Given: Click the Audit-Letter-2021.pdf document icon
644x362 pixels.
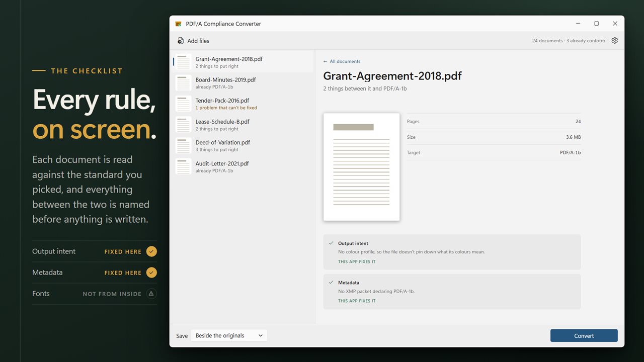Looking at the screenshot, I should point(183,167).
